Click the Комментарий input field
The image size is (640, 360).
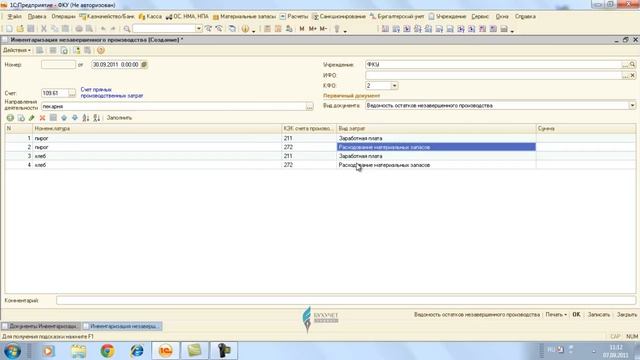pos(346,300)
